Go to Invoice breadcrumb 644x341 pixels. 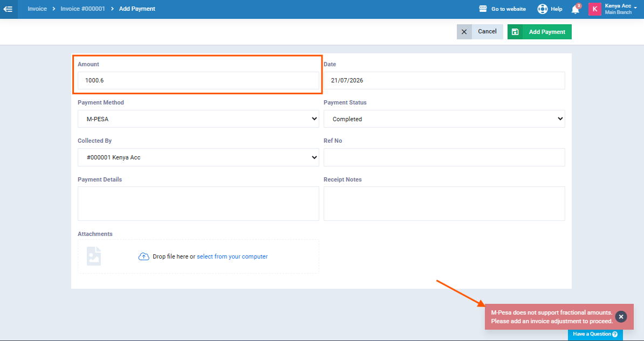37,9
